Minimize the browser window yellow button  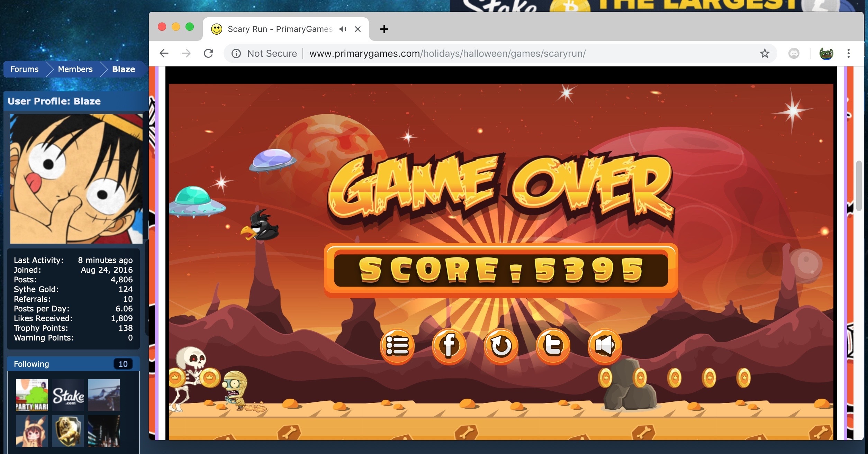click(176, 27)
